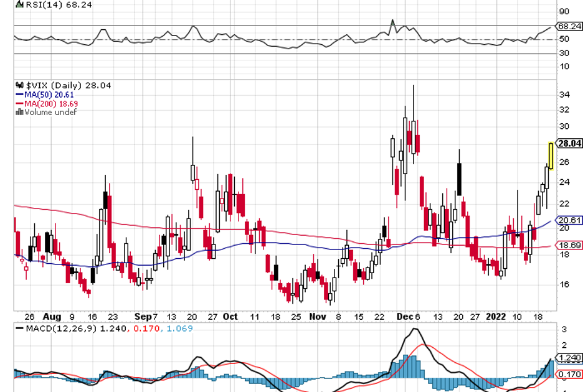Image resolution: width=583 pixels, height=392 pixels.
Task: Click the 28.04 current price tag on right axis
Action: click(x=569, y=144)
